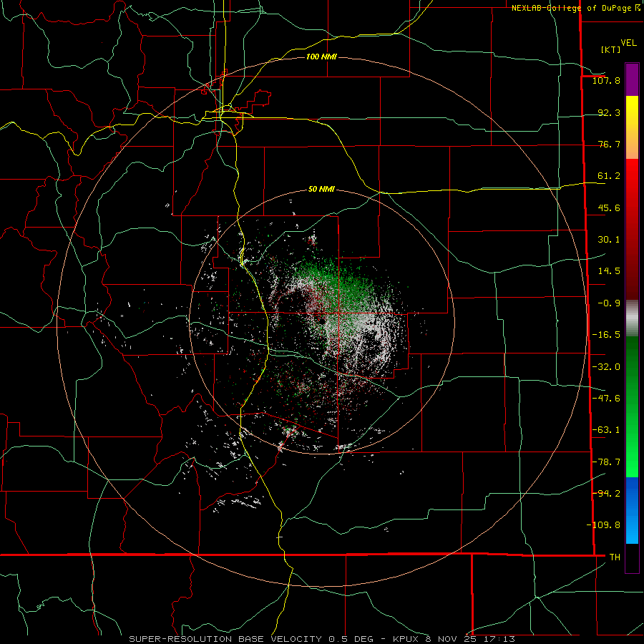Pick the blue segment of velocity scale
644x644 pixels.
pyautogui.click(x=632, y=510)
